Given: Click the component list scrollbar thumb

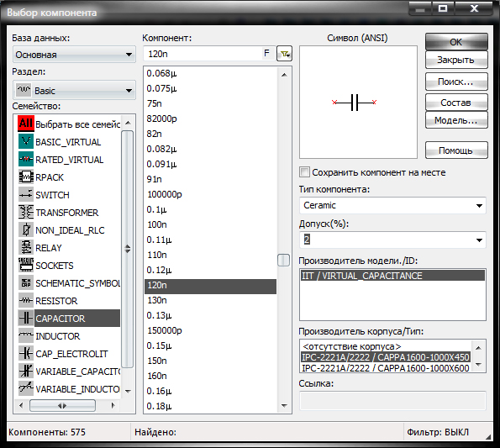Looking at the screenshot, I should tap(283, 260).
